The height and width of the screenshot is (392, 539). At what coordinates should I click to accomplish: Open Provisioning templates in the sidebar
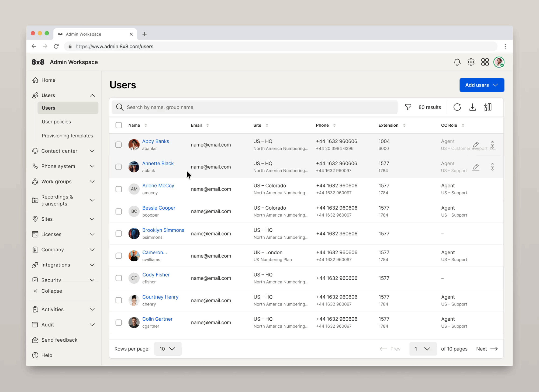click(x=67, y=136)
